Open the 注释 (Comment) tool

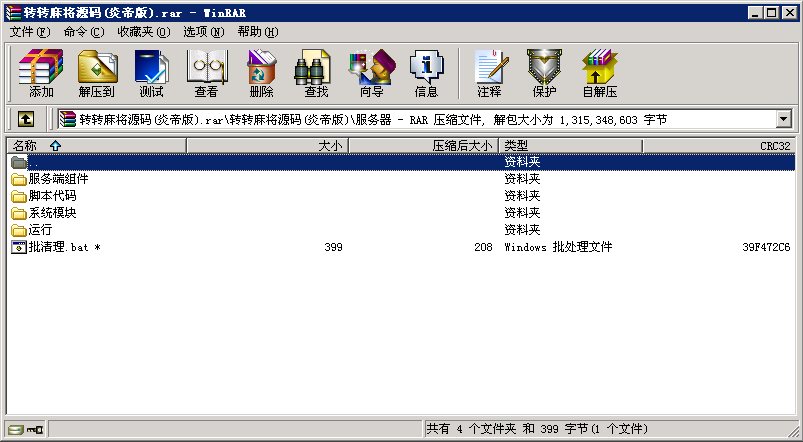[x=489, y=74]
